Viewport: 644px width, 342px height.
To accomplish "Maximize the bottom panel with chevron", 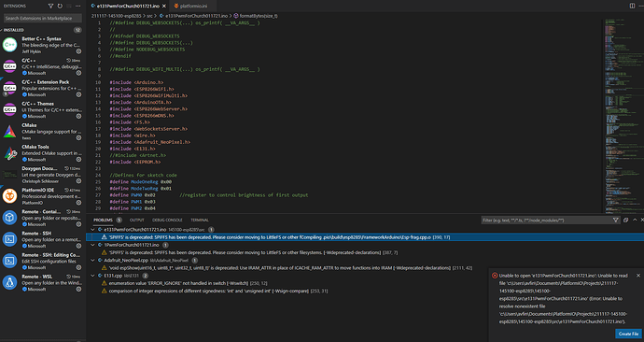I will click(635, 220).
